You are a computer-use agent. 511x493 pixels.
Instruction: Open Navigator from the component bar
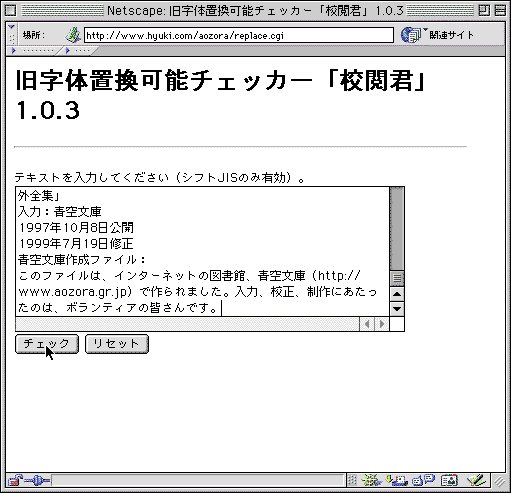372,480
